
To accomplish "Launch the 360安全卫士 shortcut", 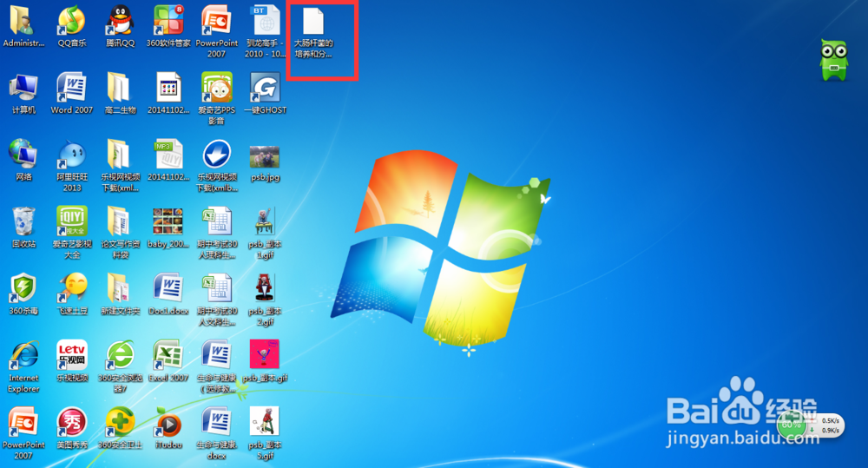I will pos(120,422).
